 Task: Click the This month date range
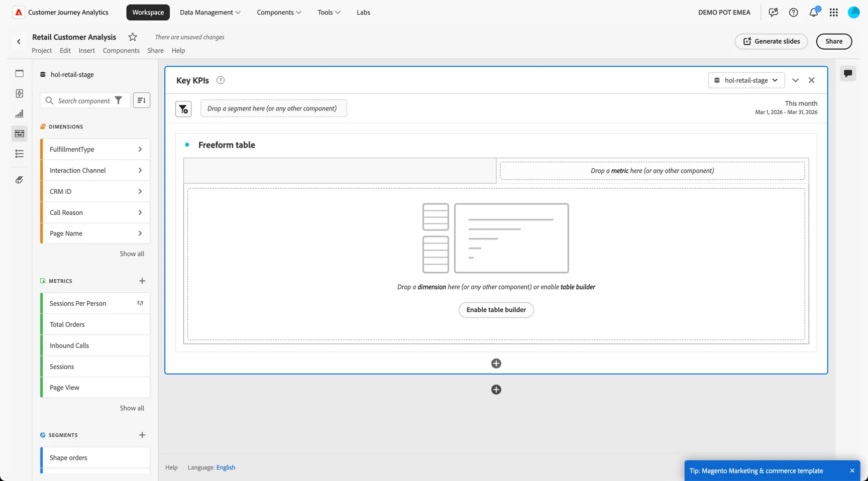[786, 108]
